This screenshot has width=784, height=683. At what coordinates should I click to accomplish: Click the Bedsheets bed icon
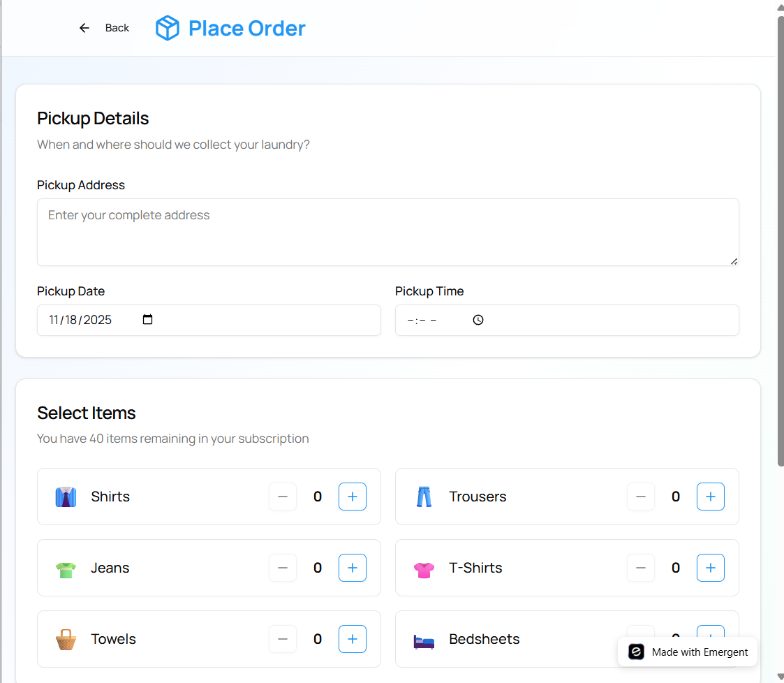(x=424, y=638)
